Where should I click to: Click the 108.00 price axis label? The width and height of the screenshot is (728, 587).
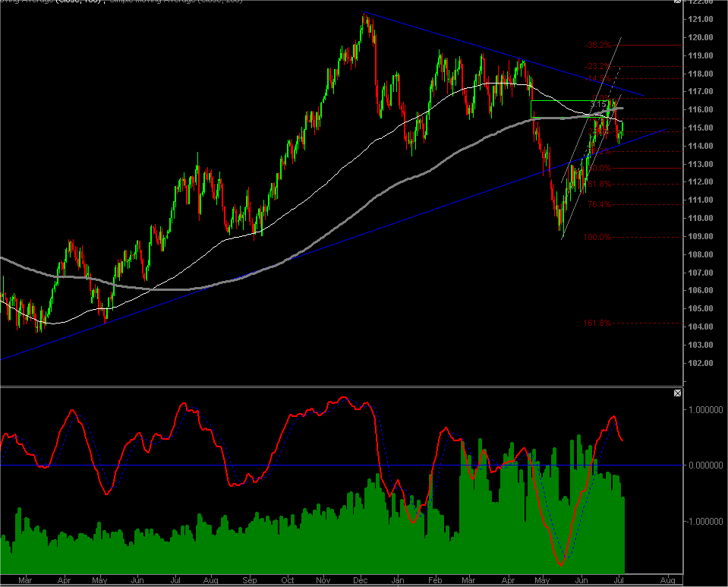pos(701,254)
